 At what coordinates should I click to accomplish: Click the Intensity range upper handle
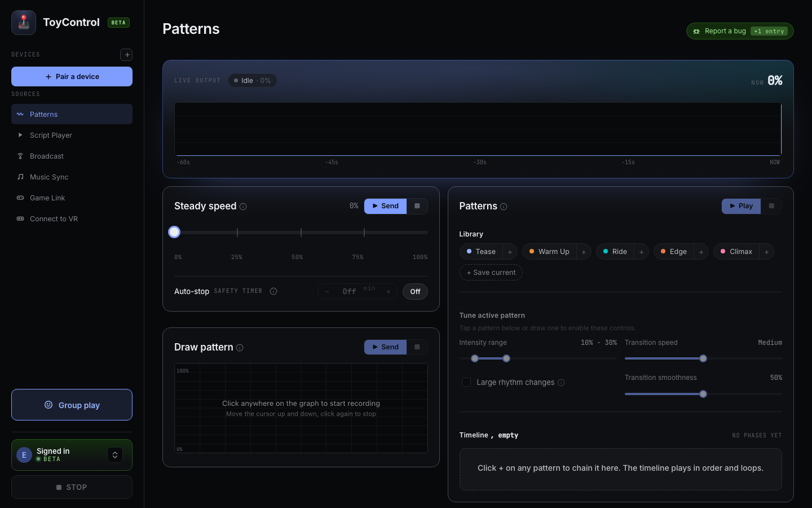point(506,358)
